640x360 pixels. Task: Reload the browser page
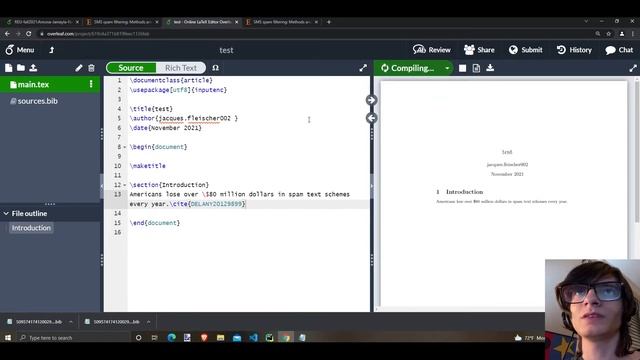tap(29, 34)
